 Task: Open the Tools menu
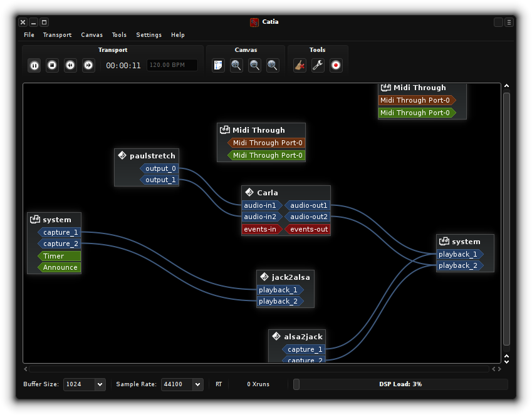(x=119, y=35)
